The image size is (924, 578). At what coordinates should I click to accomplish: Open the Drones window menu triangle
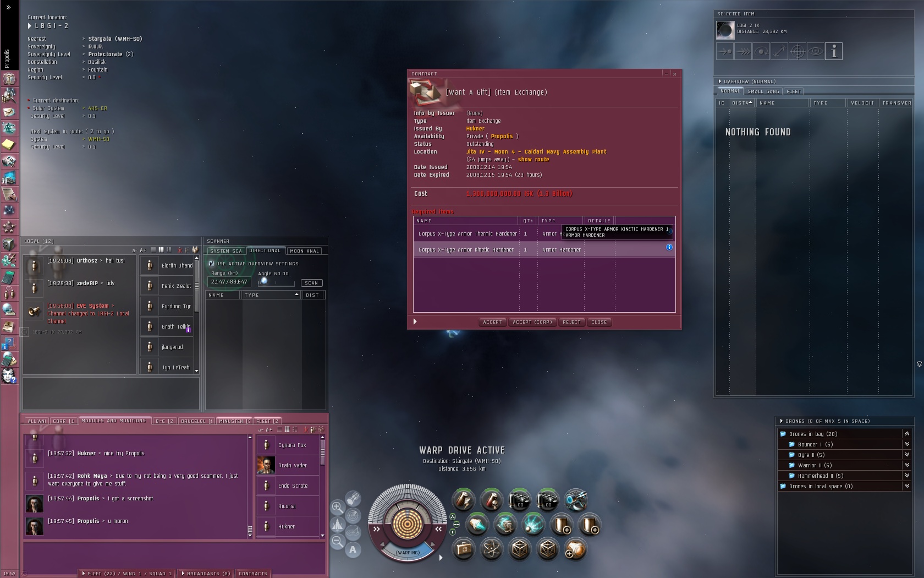coord(781,421)
